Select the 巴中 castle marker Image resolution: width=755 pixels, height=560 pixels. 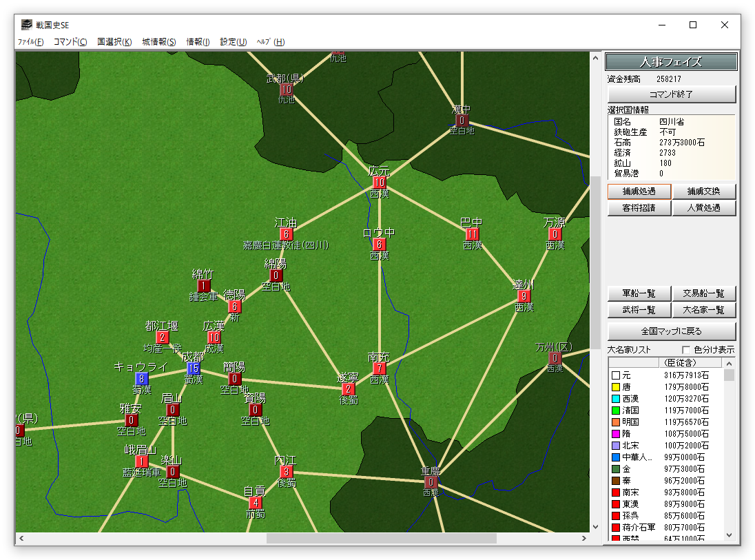(x=472, y=234)
